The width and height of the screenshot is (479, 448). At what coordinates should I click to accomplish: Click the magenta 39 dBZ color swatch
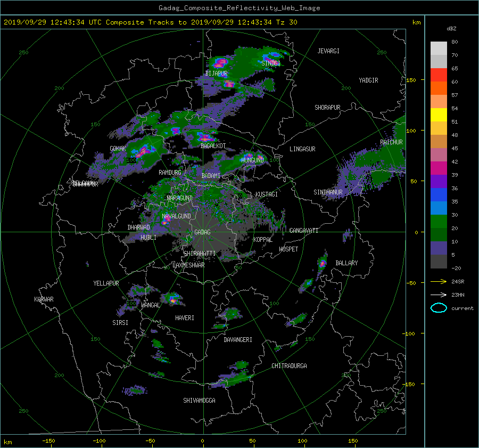coord(439,168)
